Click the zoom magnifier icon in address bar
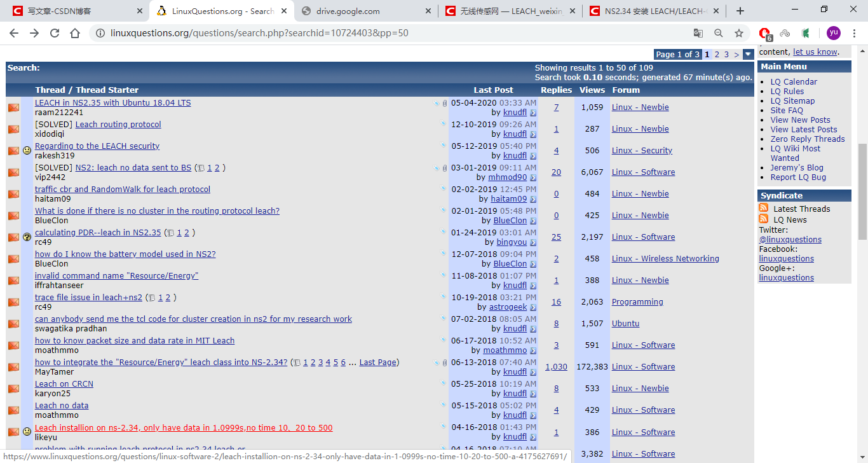The height and width of the screenshot is (463, 868). pyautogui.click(x=717, y=32)
